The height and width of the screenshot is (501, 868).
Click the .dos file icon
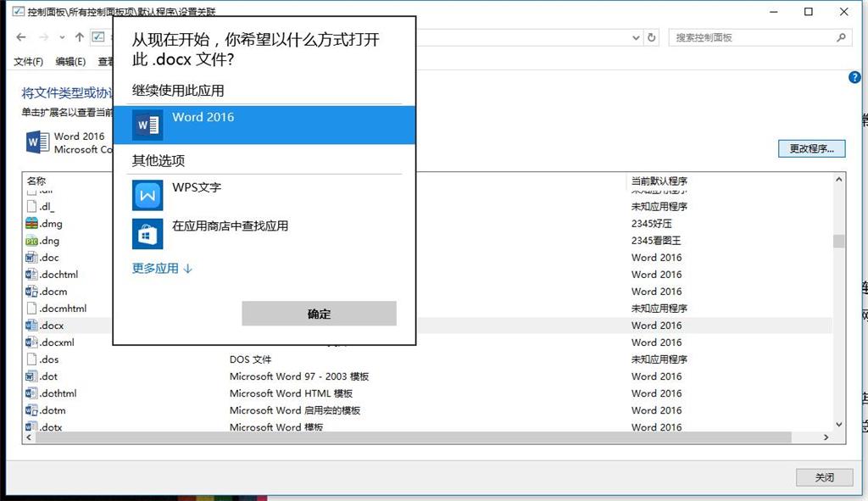click(31, 359)
